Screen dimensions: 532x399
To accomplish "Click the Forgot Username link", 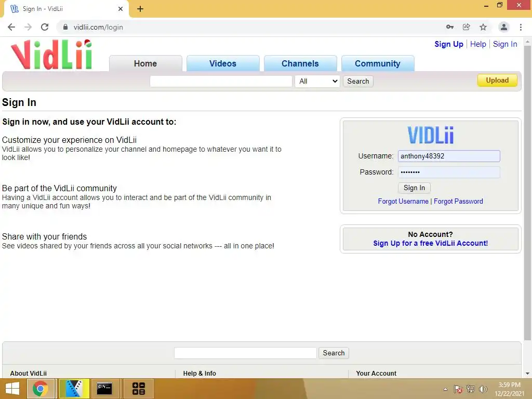I will click(403, 201).
